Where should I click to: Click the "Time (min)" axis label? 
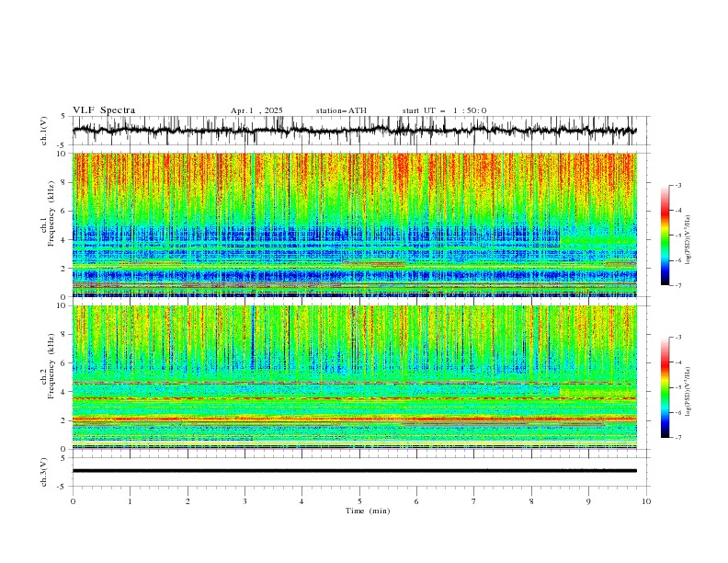pos(368,511)
